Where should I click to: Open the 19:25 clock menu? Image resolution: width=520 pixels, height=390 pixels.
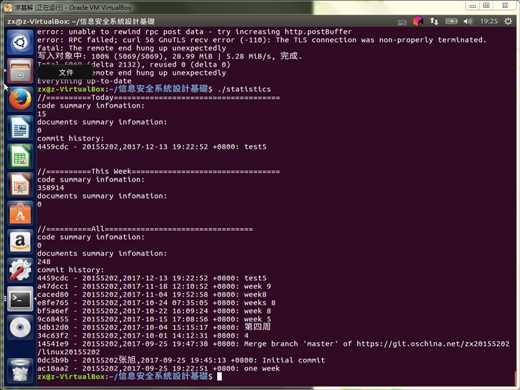pos(489,21)
